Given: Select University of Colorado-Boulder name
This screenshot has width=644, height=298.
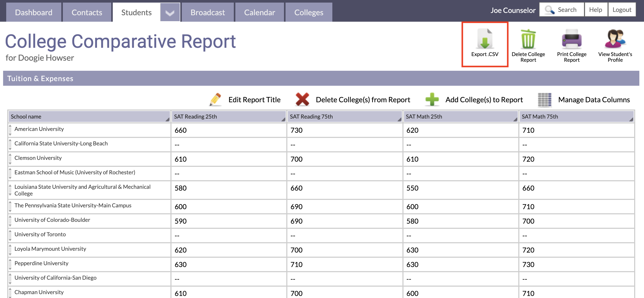Looking at the screenshot, I should click(x=52, y=220).
